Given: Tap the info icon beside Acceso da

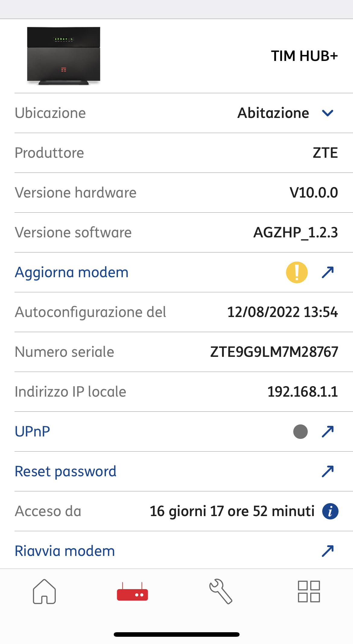Looking at the screenshot, I should tap(330, 511).
